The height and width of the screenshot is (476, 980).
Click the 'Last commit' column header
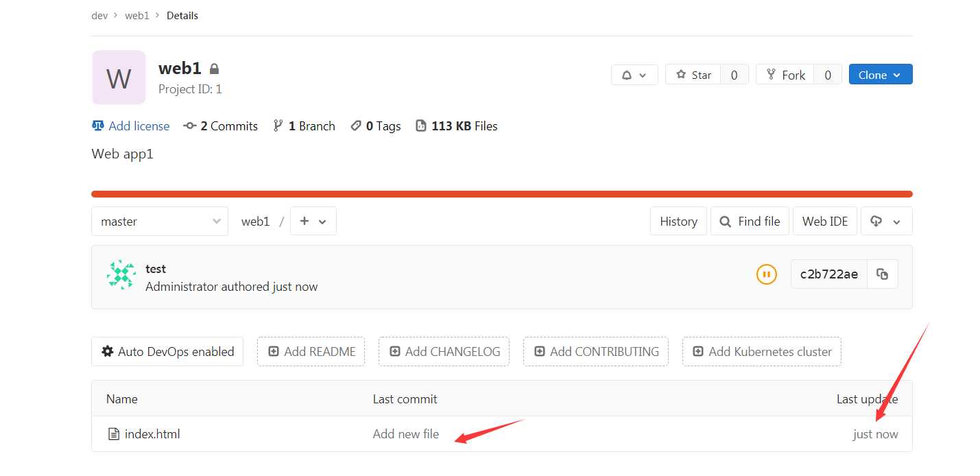[x=405, y=399]
